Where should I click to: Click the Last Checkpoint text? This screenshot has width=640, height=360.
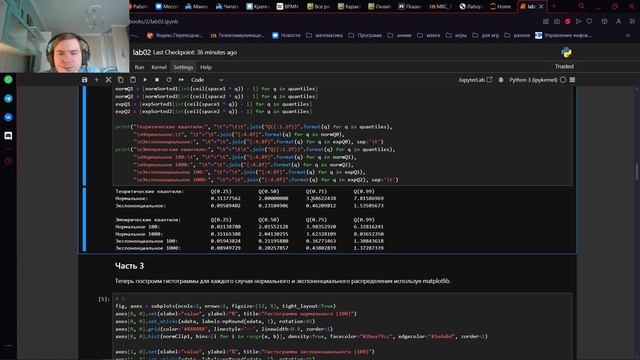[195, 52]
